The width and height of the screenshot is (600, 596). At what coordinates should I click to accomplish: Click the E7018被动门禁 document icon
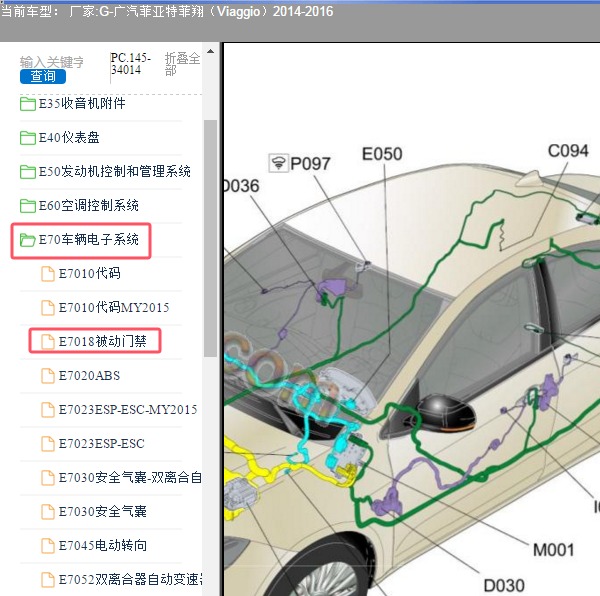[x=47, y=342]
